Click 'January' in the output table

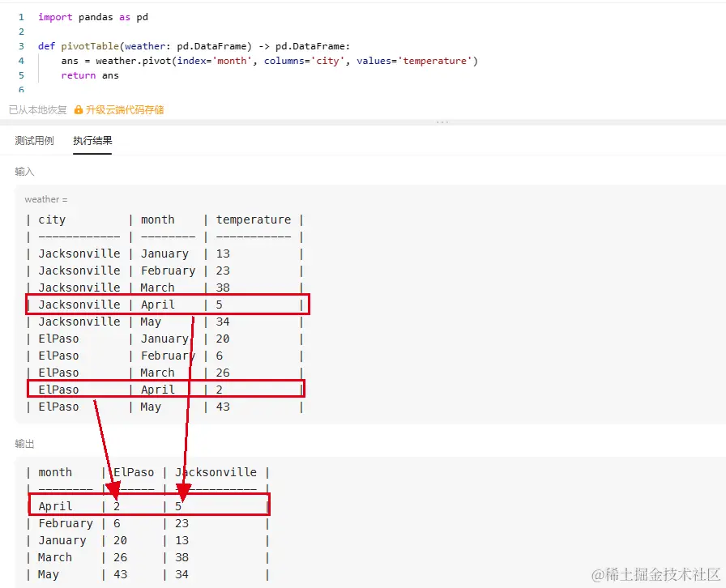[62, 541]
